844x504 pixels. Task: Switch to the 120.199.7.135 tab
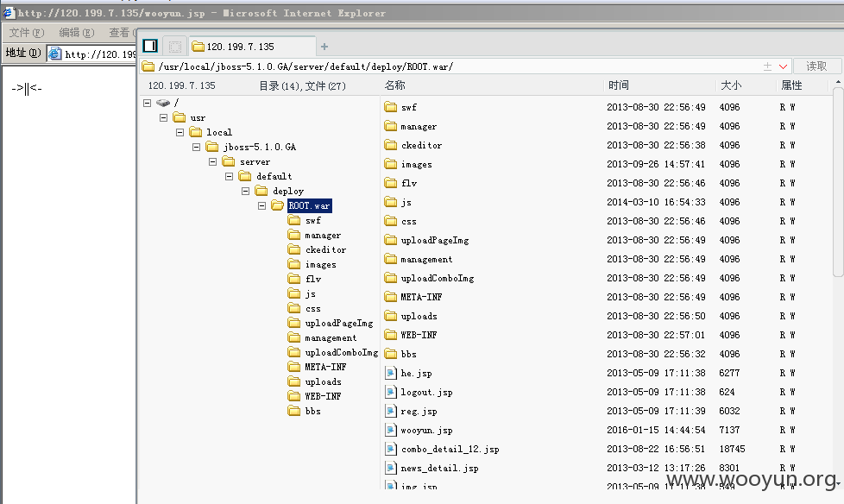tap(252, 47)
